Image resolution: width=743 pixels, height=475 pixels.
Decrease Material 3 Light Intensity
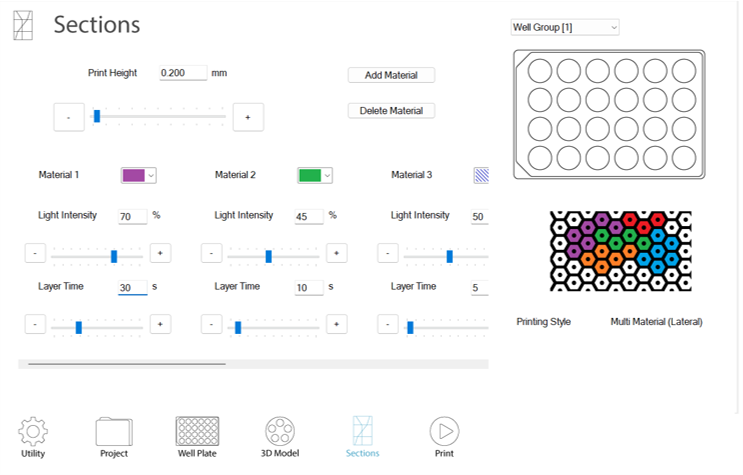click(x=388, y=253)
